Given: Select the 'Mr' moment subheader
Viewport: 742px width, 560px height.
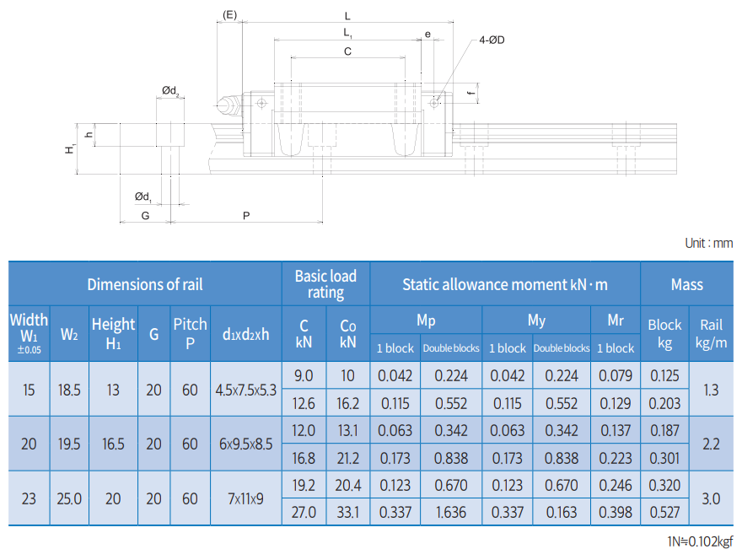Looking at the screenshot, I should [616, 320].
